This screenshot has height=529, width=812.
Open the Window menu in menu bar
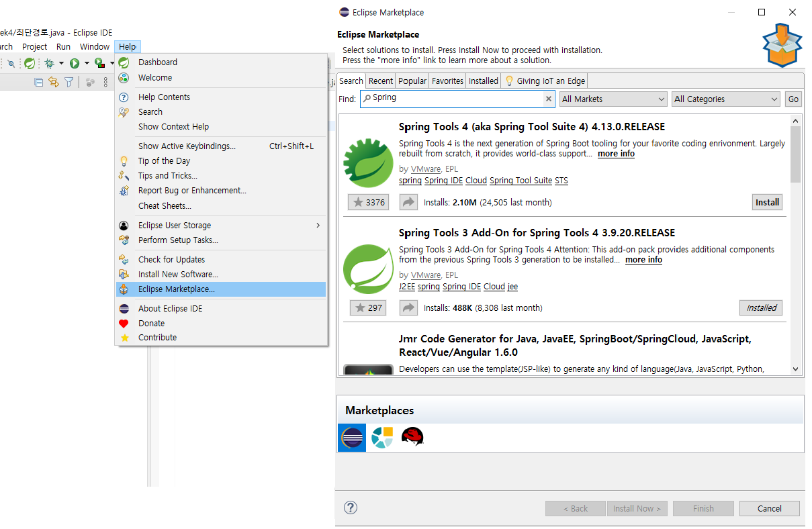pos(95,47)
